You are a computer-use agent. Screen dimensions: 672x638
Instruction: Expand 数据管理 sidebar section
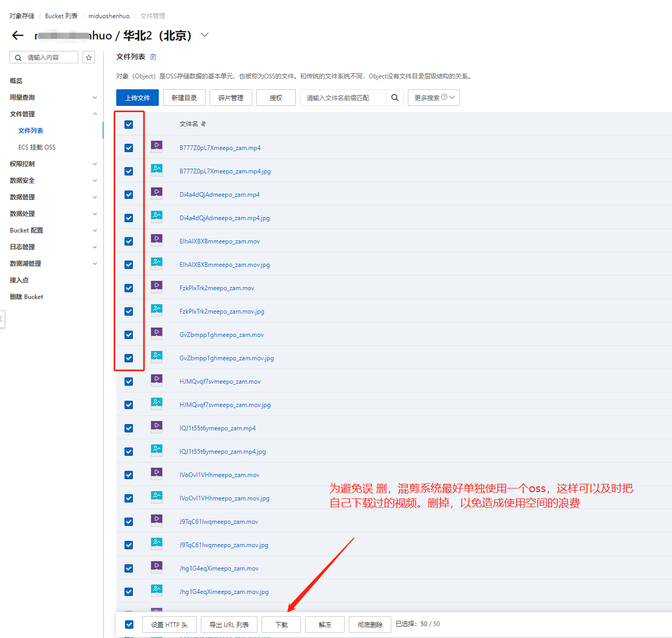pyautogui.click(x=95, y=197)
